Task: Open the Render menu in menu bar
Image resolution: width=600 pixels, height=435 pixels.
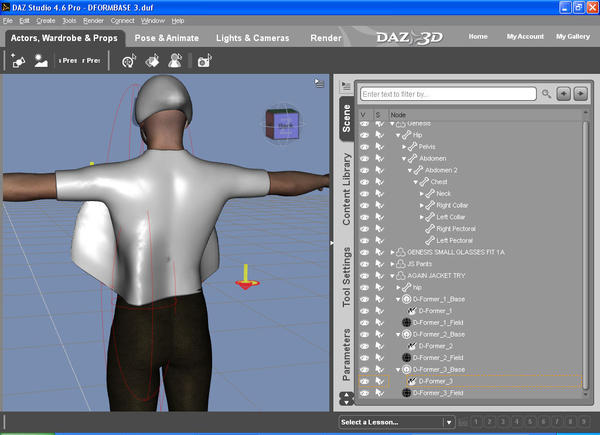Action: pos(93,21)
